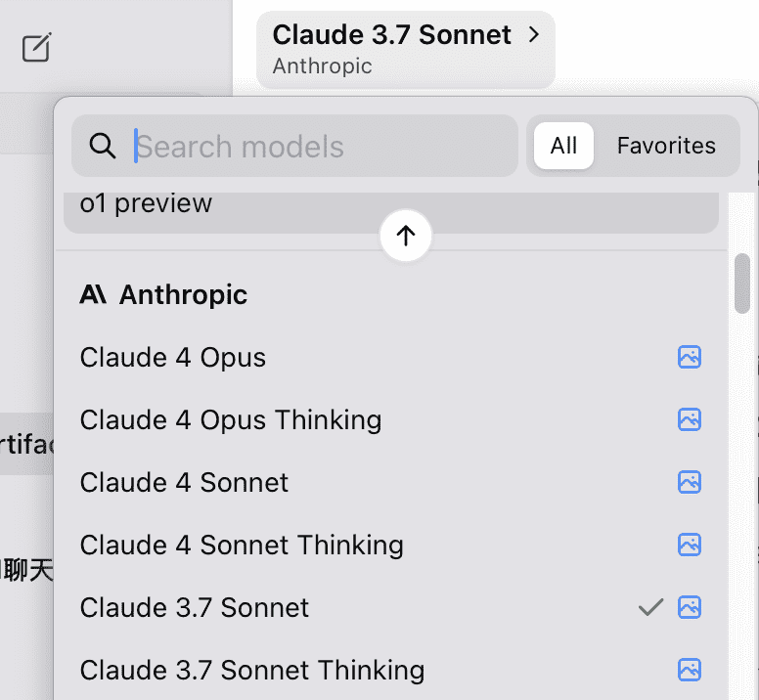Click the new chat compose icon
The width and height of the screenshot is (759, 700).
click(37, 47)
